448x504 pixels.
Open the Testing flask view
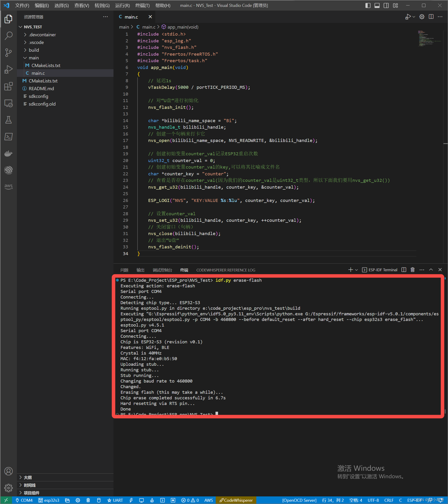pos(8,120)
